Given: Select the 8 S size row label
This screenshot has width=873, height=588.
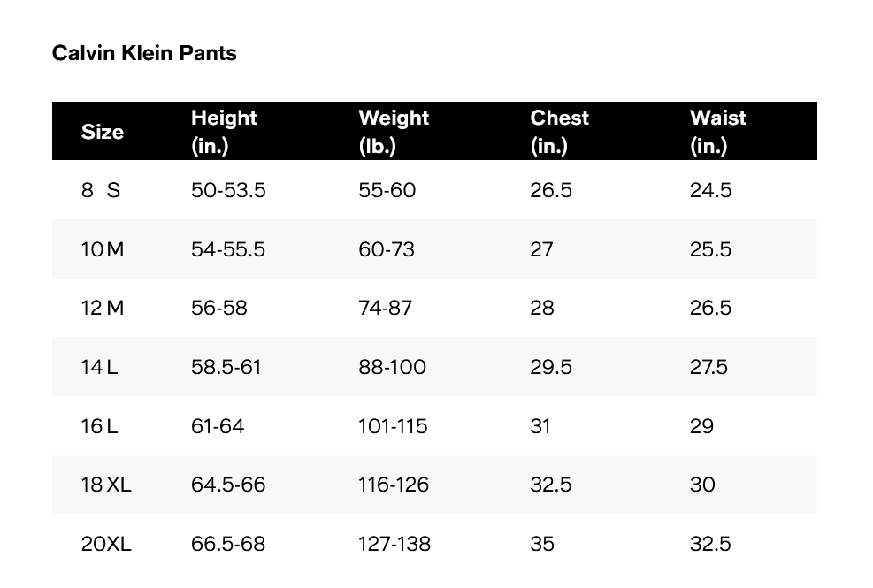Looking at the screenshot, I should [x=100, y=190].
